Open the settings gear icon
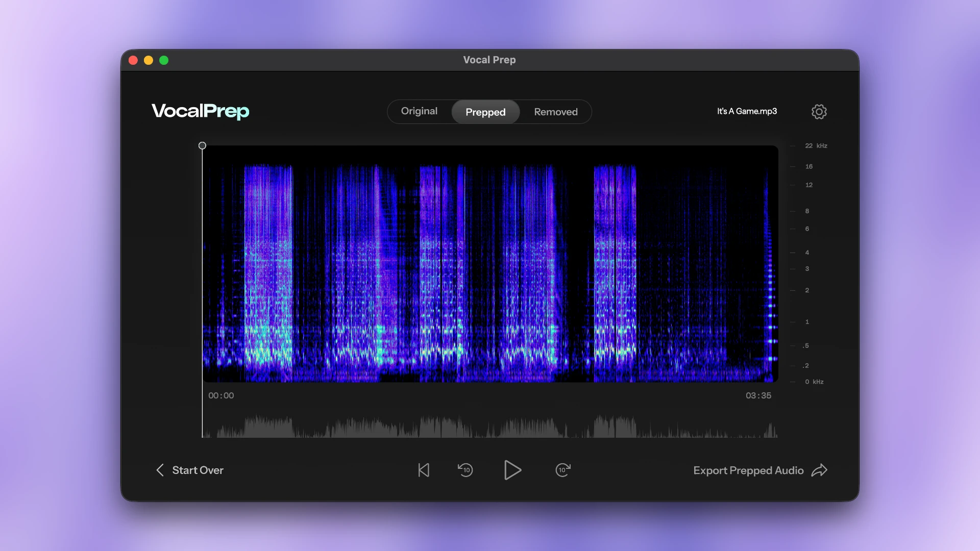This screenshot has width=980, height=551. (x=819, y=112)
